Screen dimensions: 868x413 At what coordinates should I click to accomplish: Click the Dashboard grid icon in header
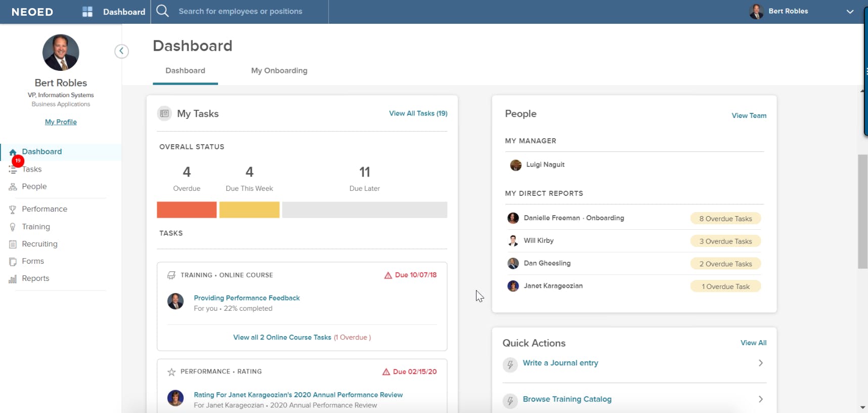[x=88, y=12]
